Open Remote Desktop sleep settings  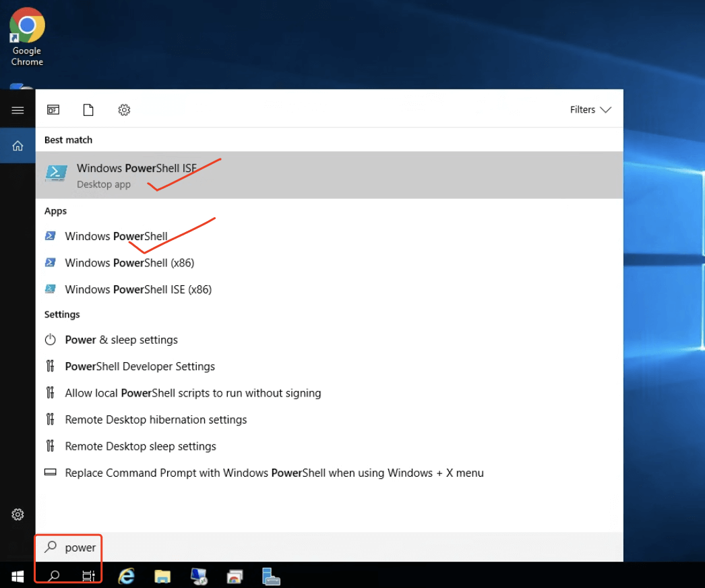point(329,446)
